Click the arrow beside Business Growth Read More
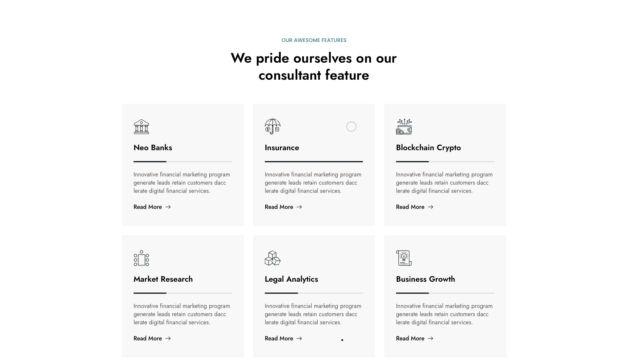This screenshot has height=364, width=630. click(x=430, y=338)
